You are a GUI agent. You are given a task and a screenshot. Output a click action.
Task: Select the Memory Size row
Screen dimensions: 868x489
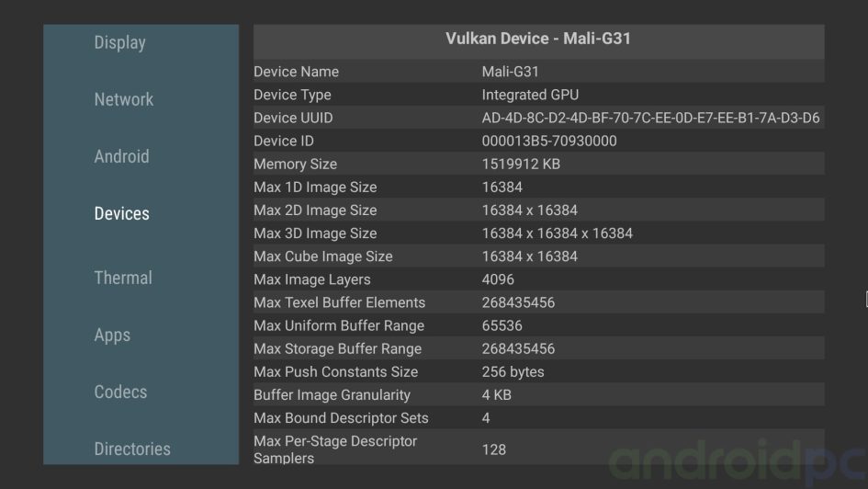538,164
